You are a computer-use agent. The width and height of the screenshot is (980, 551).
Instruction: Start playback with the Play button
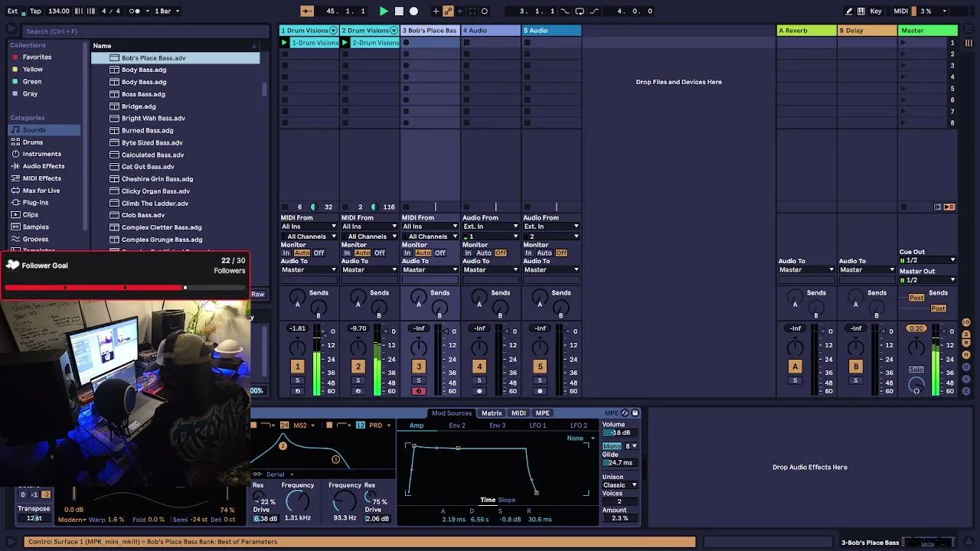384,11
